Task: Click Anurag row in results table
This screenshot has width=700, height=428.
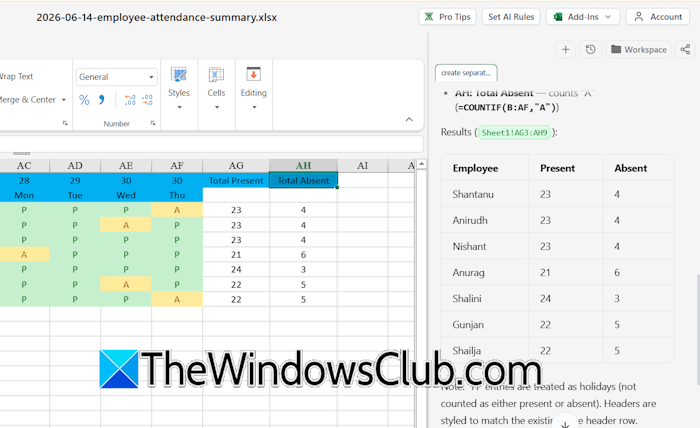Action: 557,272
